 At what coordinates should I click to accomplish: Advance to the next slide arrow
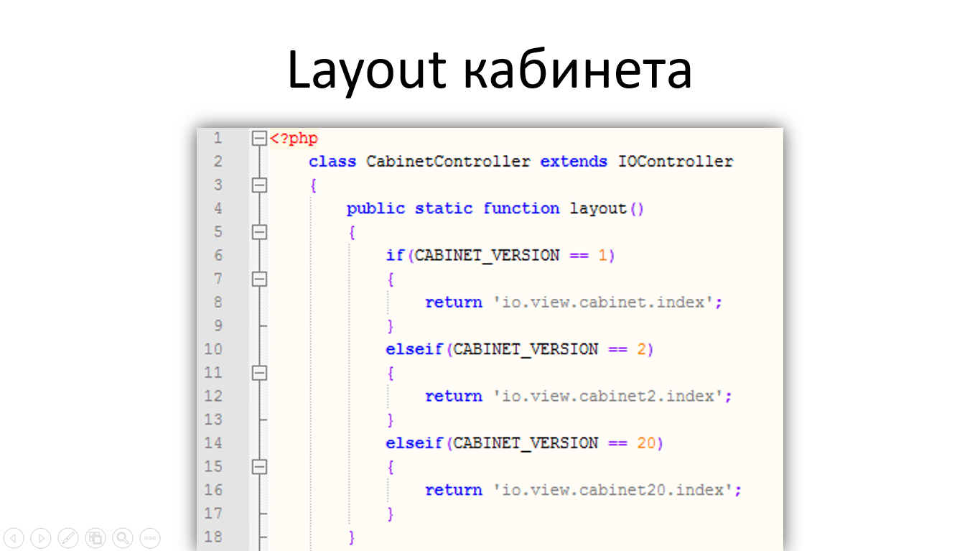pos(41,537)
